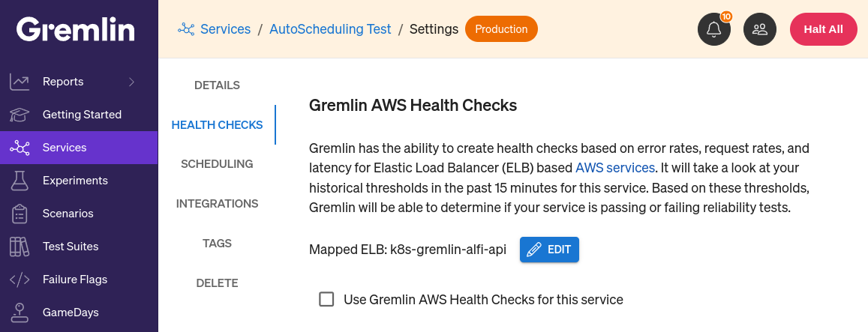The image size is (868, 332).
Task: Enable Use Gremlin AWS Health Checks checkbox
Action: [x=326, y=299]
